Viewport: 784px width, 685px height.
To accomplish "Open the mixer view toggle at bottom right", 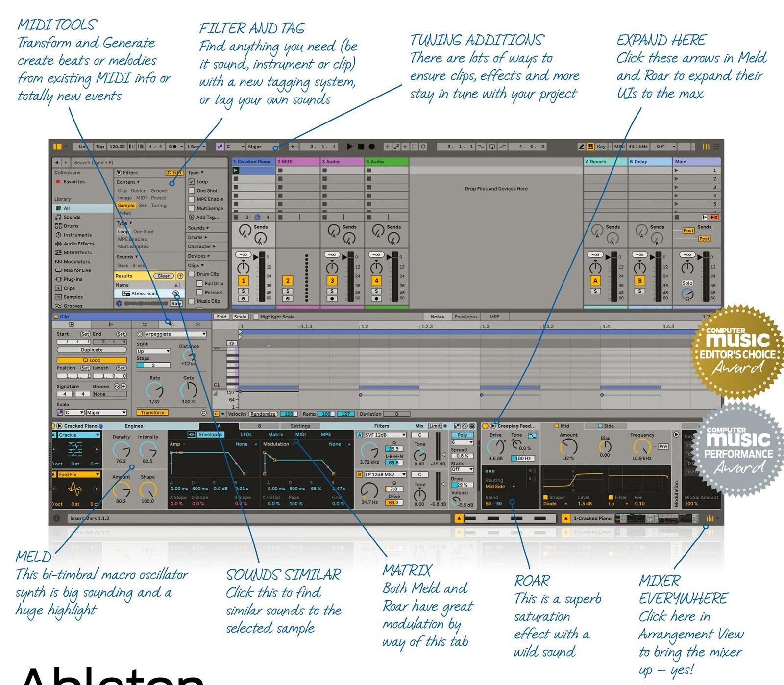I will 710,518.
